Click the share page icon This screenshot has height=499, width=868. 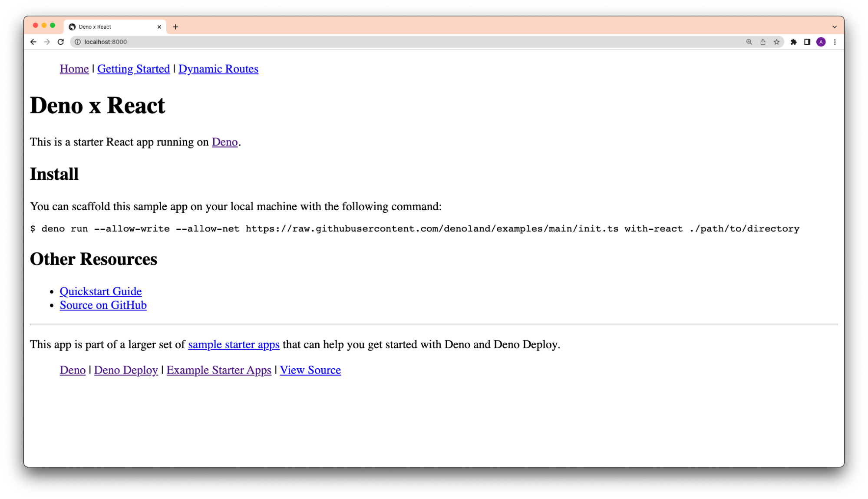tap(763, 42)
